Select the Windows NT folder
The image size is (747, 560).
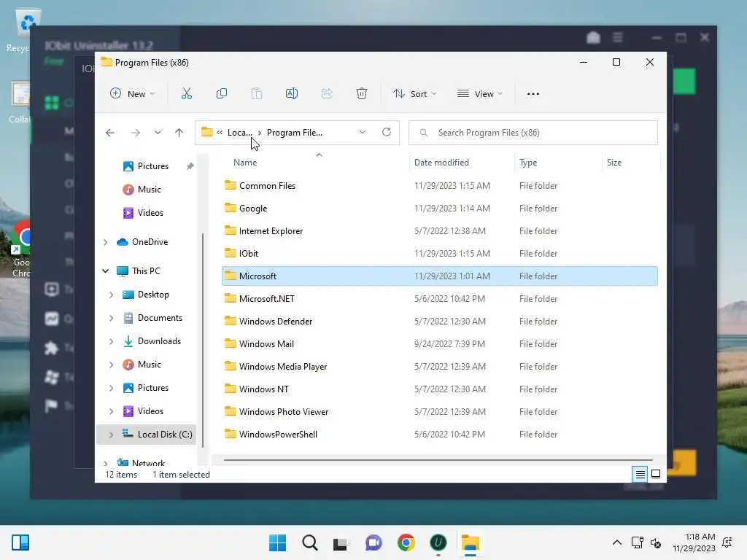[440, 389]
